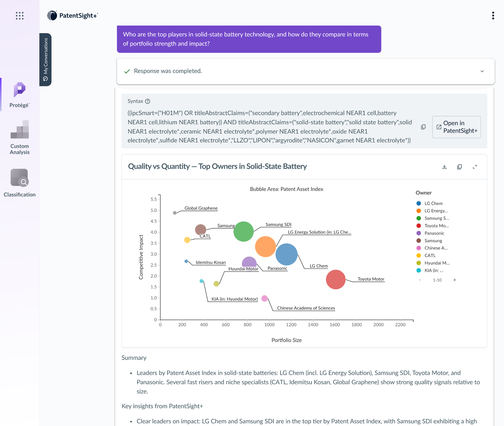
Task: Select the CATL yellow bubble
Action: pyautogui.click(x=187, y=240)
